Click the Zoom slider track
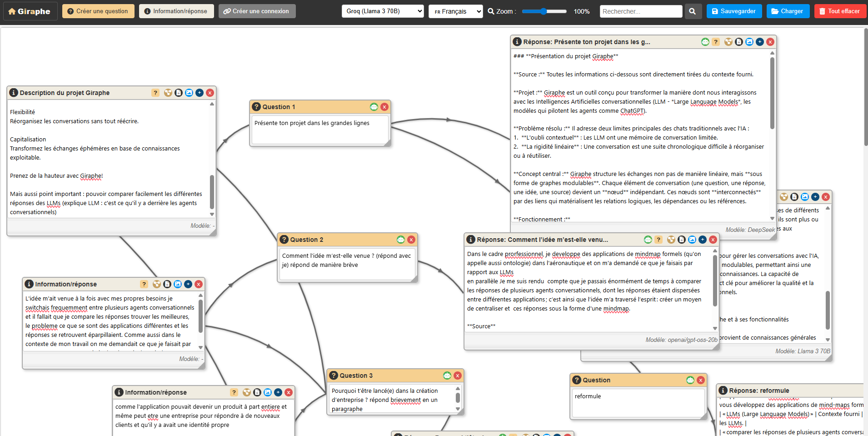This screenshot has width=868, height=436. point(544,11)
